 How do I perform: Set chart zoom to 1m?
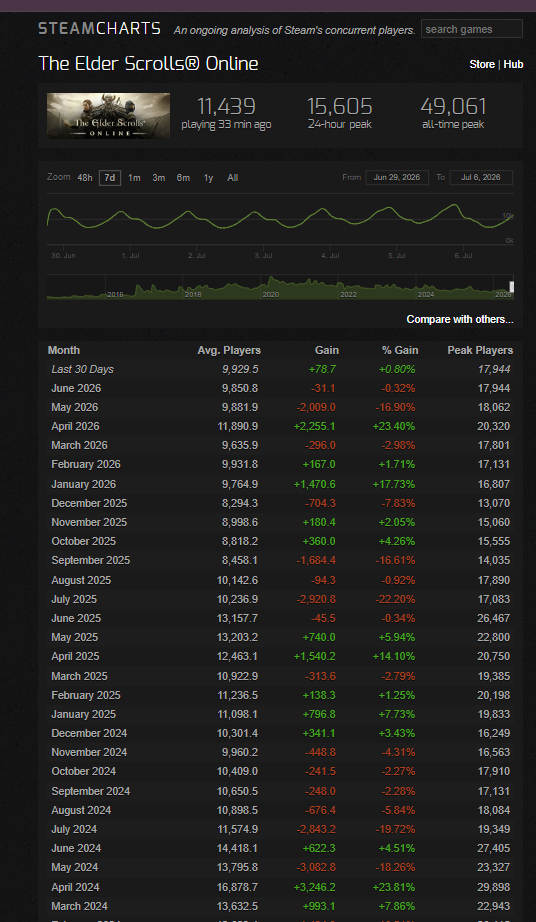[x=134, y=178]
